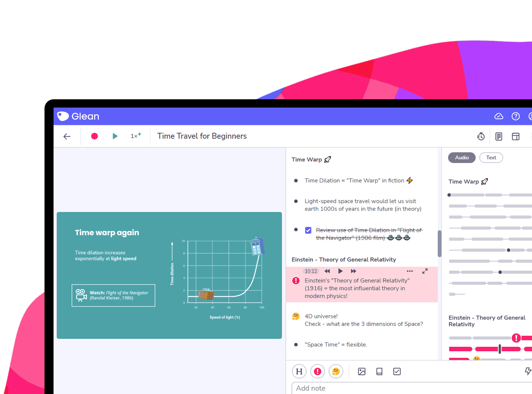Viewport: 532px width, 394px height.
Task: Switch to the Audio tab
Action: pyautogui.click(x=462, y=158)
